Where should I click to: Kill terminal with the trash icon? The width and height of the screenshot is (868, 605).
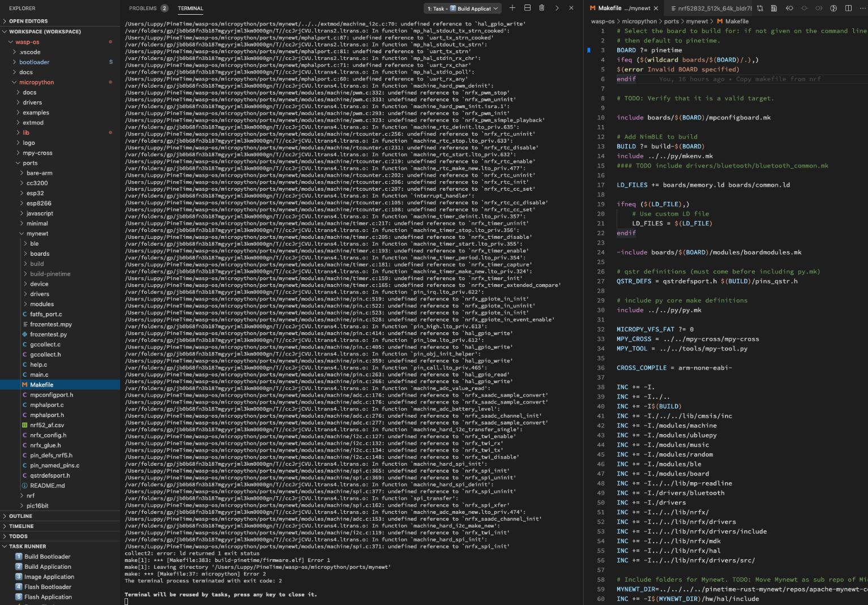tap(542, 8)
